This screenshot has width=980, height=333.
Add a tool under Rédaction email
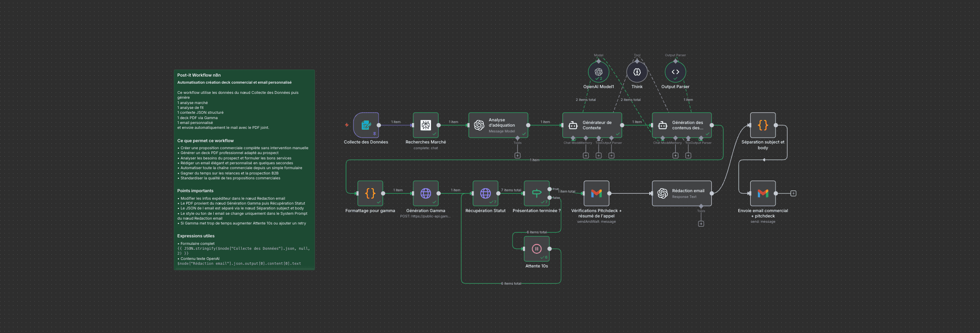tap(701, 224)
